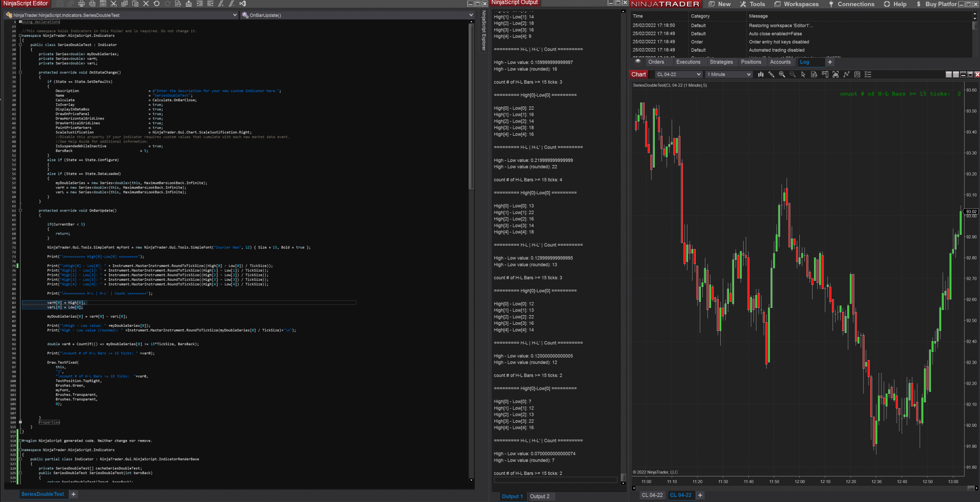Open the class selector dropdown in editor

click(x=121, y=15)
